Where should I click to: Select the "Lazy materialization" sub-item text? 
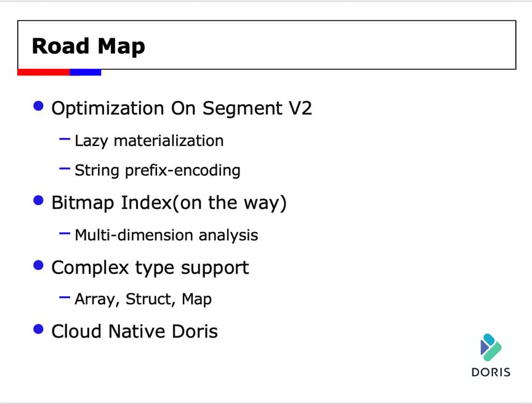pos(149,141)
